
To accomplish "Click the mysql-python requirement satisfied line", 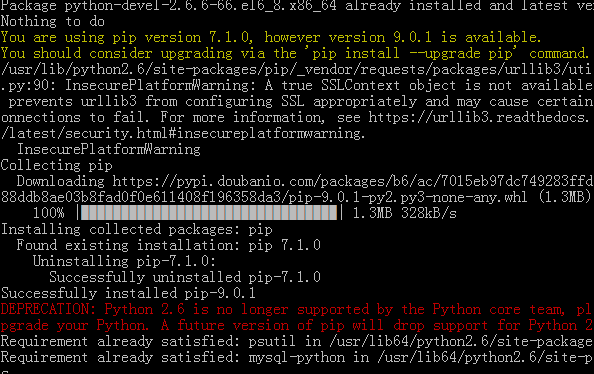I will (297, 357).
